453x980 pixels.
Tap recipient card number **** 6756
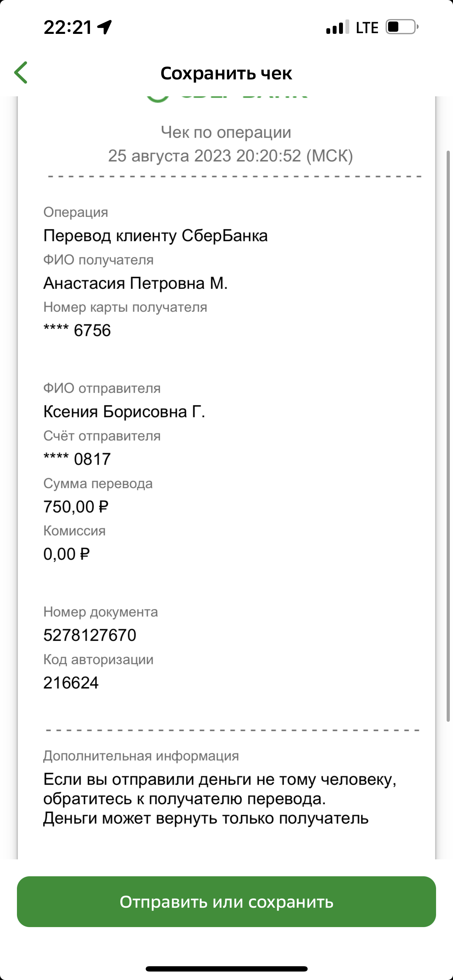coord(77,330)
